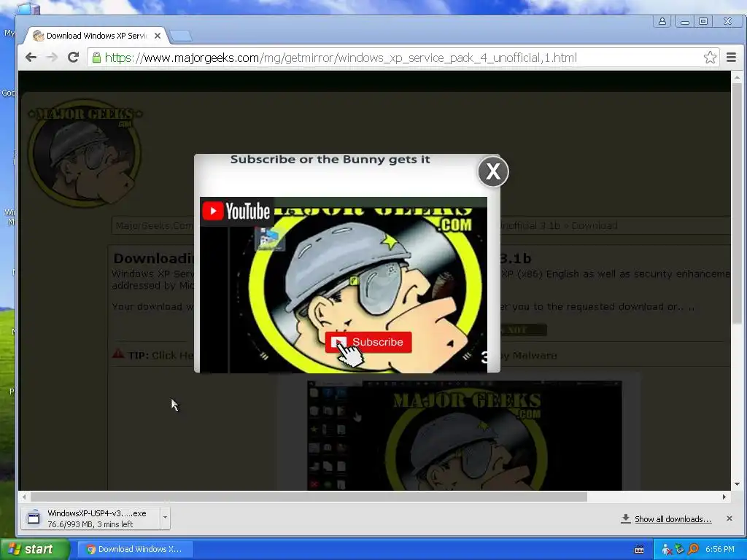Click the orange magnifier tray icon
The image size is (747, 560).
click(693, 549)
